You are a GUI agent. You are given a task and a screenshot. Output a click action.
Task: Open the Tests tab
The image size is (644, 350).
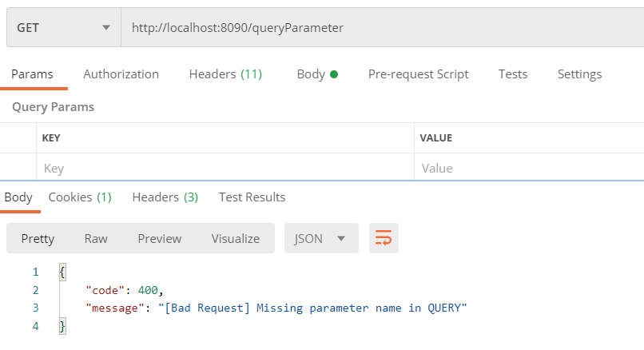pyautogui.click(x=513, y=74)
